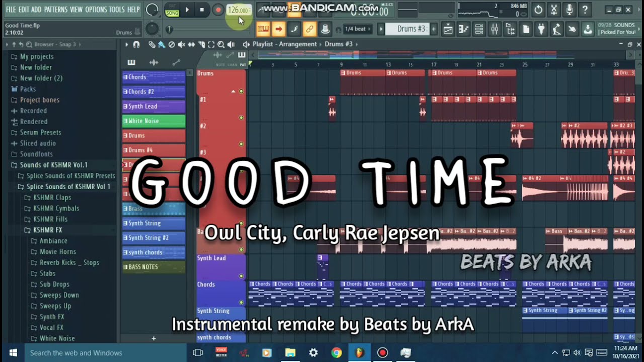Click the download content library icon

point(588,29)
